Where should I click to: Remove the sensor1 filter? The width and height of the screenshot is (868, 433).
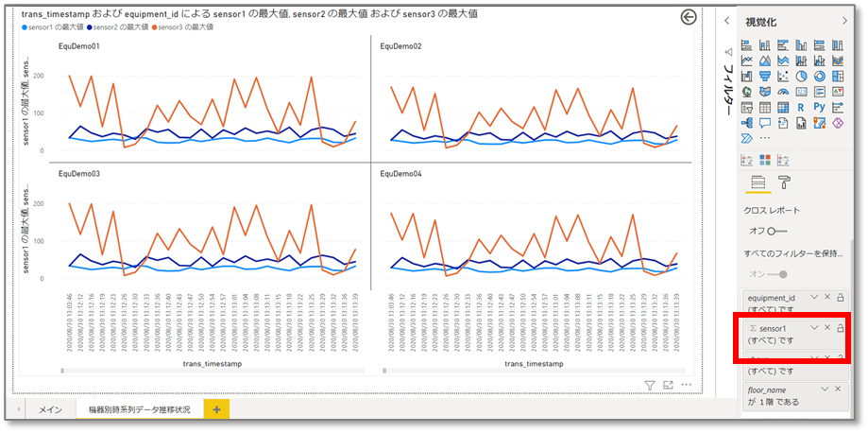click(x=827, y=328)
